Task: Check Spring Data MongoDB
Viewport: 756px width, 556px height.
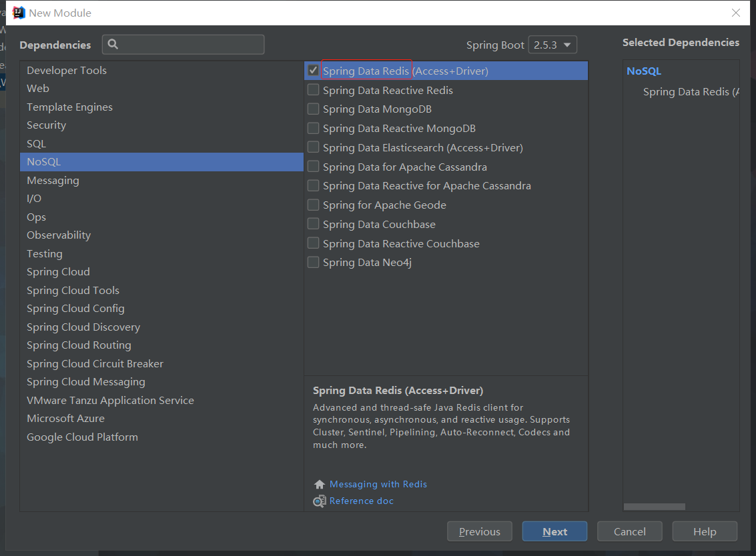Action: pos(314,109)
